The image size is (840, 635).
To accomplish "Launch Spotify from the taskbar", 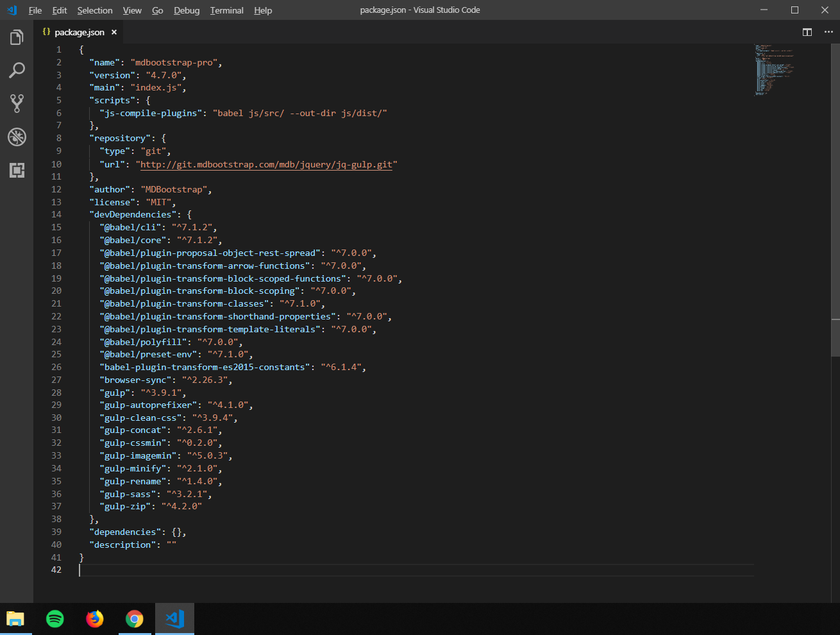I will (x=55, y=619).
